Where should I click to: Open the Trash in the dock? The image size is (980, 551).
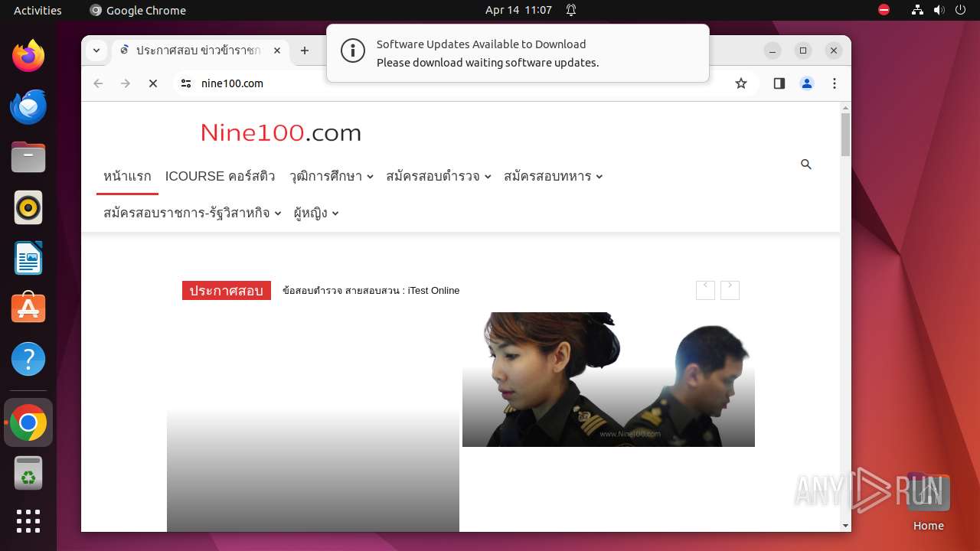(x=28, y=473)
